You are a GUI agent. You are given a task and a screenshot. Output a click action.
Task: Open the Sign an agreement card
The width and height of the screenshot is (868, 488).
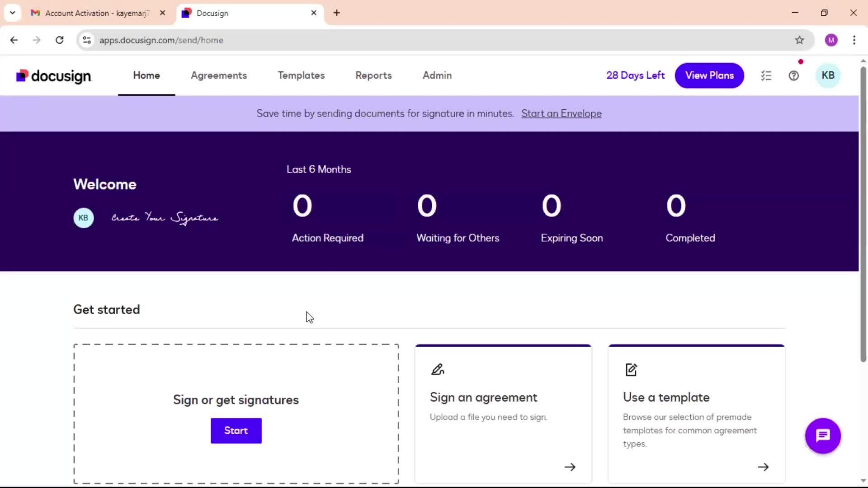click(x=503, y=414)
